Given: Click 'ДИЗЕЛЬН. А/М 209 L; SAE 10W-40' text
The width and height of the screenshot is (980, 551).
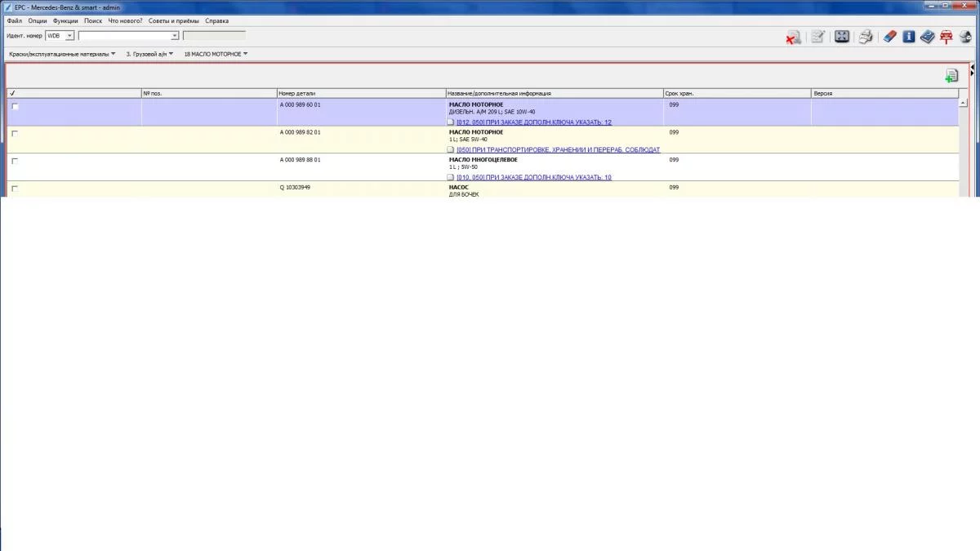Looking at the screenshot, I should coord(492,112).
